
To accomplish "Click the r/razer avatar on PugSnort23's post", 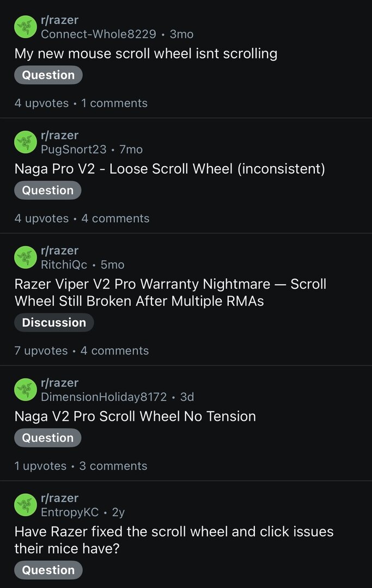I will (25, 142).
